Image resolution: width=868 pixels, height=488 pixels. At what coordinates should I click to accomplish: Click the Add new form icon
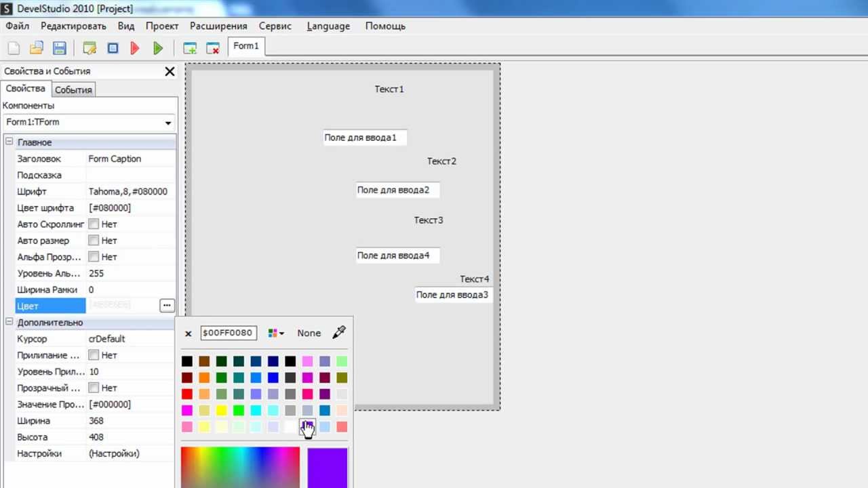(x=190, y=48)
